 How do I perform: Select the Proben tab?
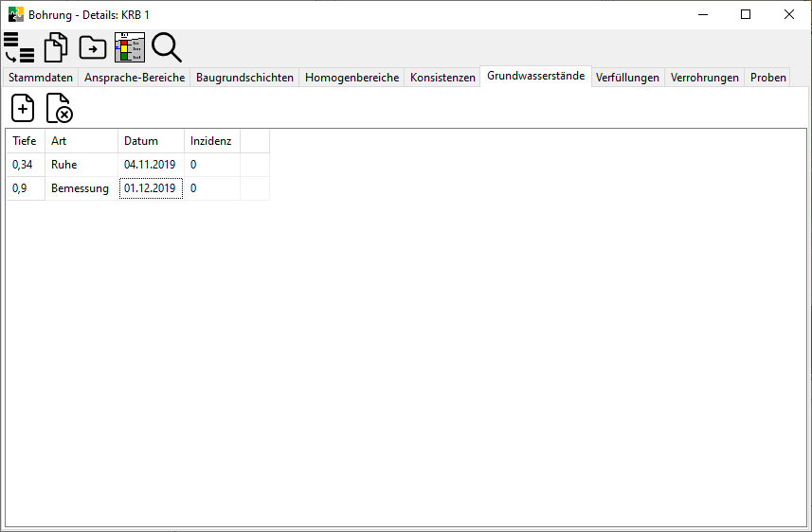click(768, 78)
